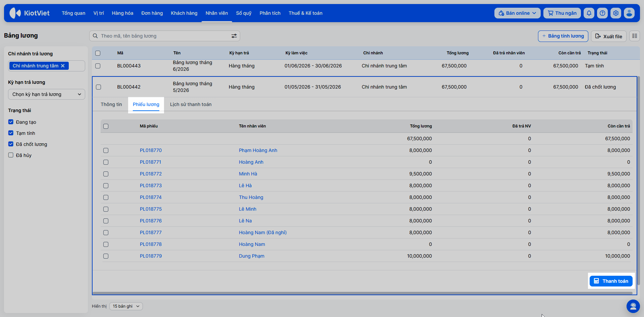644x317 pixels.
Task: Tick the checkbox for BL000442
Action: point(98,87)
